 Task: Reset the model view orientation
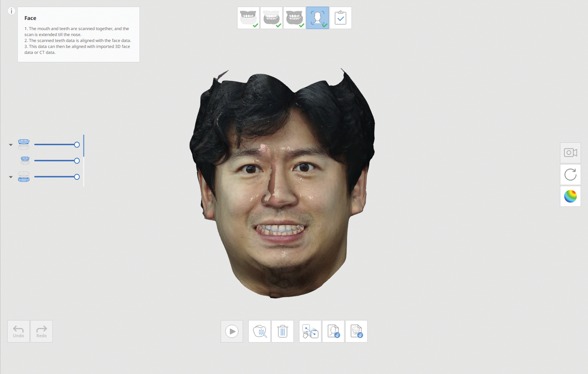570,174
